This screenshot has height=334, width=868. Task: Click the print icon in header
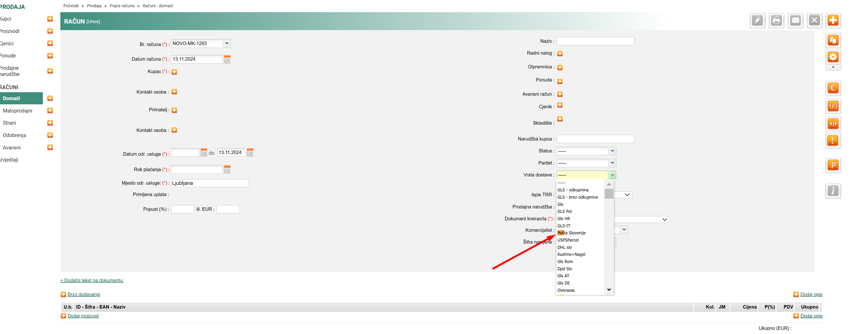point(776,21)
